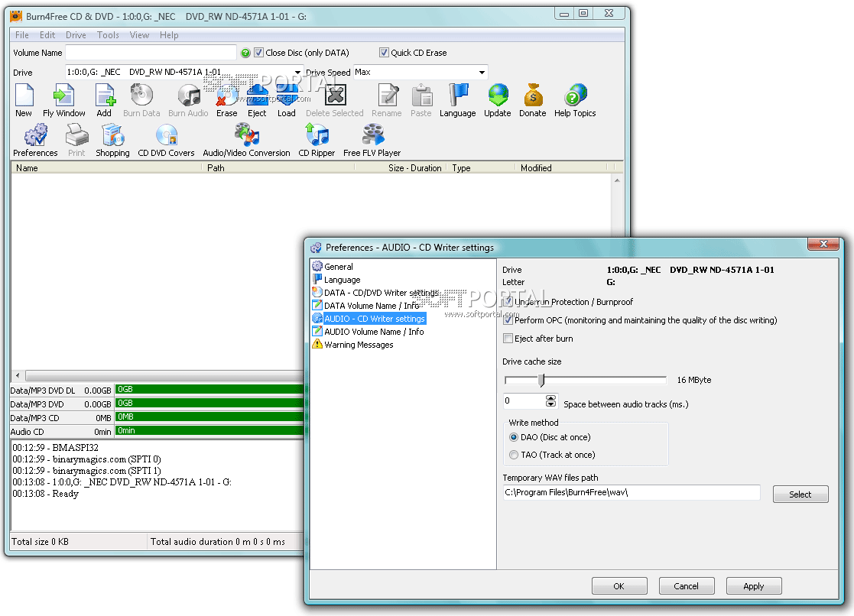Toggle Quick CD Erase checkbox
The height and width of the screenshot is (616, 854).
click(x=384, y=52)
